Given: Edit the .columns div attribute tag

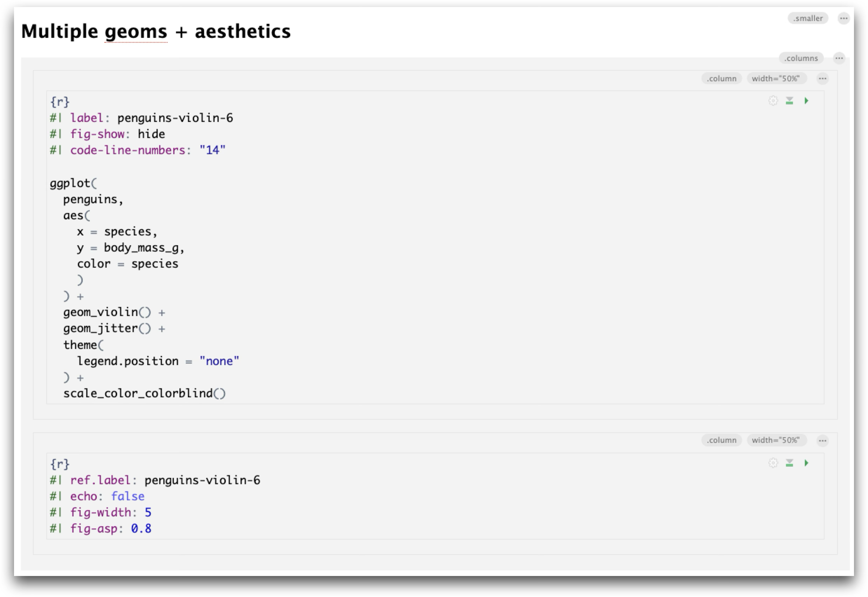Looking at the screenshot, I should [x=801, y=59].
